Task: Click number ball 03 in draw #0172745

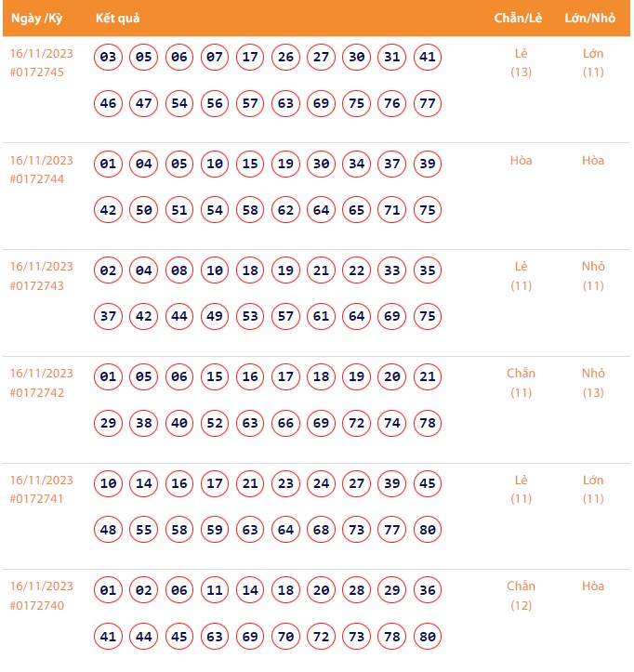Action: tap(109, 58)
